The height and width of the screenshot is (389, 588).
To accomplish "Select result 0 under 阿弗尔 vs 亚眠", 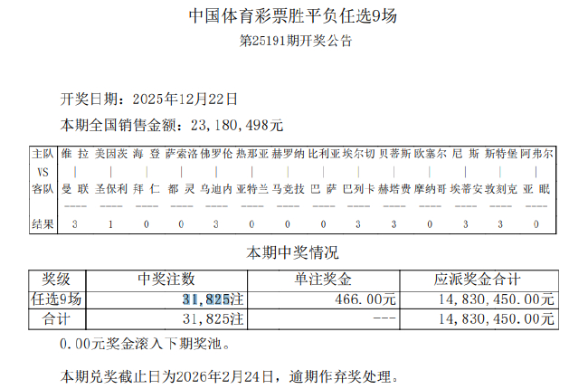I will 536,224.
